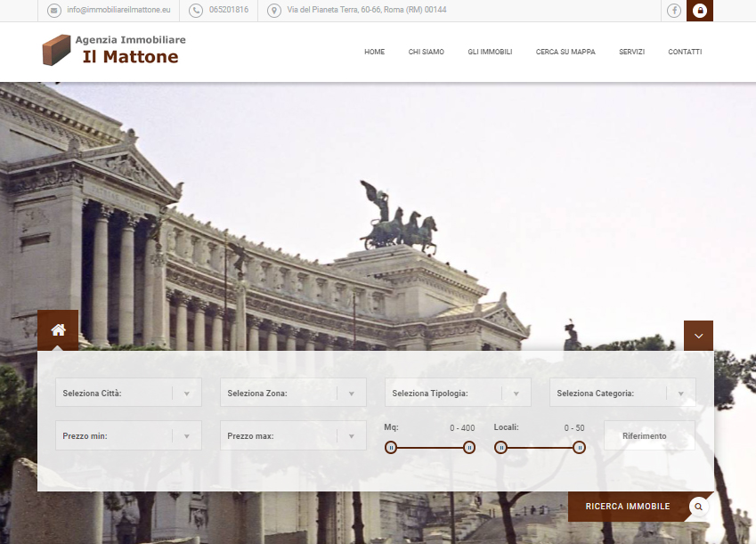Click the Il Mattone brick logo
The height and width of the screenshot is (544, 756).
[56, 50]
